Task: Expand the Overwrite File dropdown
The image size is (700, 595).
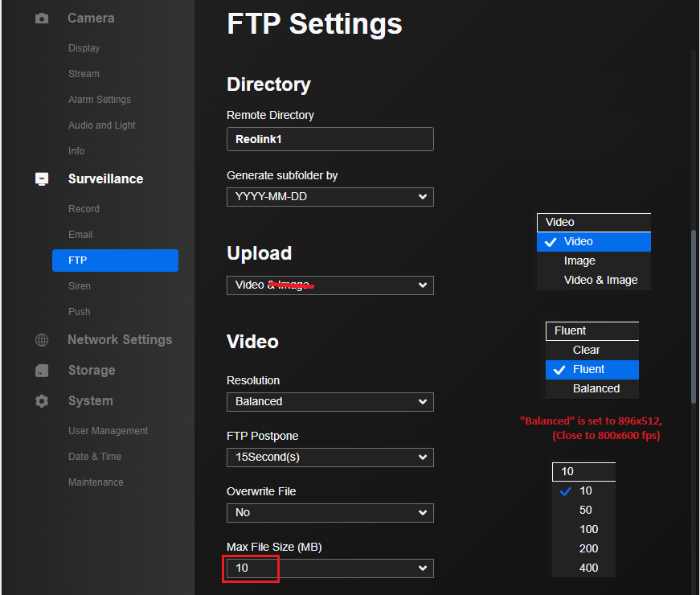Action: coord(330,512)
